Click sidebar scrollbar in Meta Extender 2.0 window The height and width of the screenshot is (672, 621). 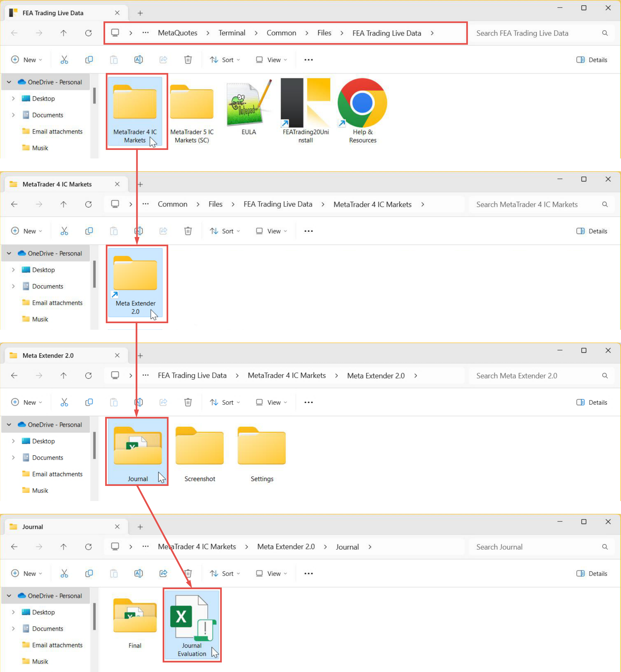(94, 445)
